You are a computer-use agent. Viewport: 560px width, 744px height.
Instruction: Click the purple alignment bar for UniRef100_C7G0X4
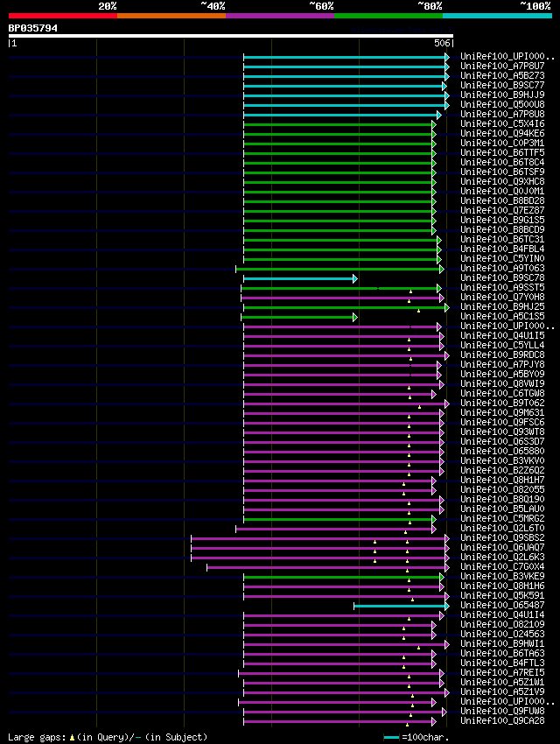click(328, 567)
